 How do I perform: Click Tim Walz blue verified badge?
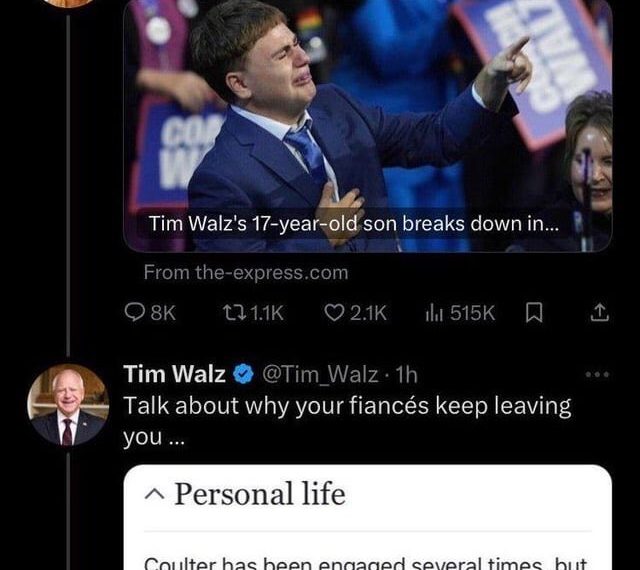point(244,374)
